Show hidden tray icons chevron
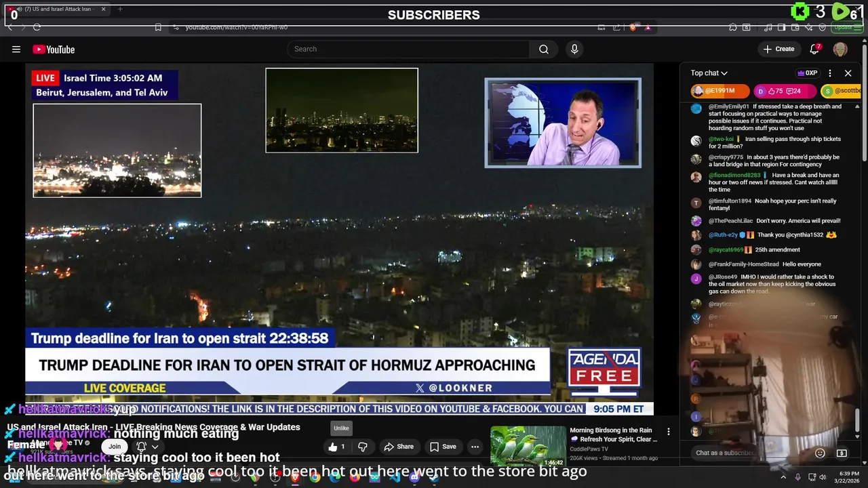 pos(783,477)
